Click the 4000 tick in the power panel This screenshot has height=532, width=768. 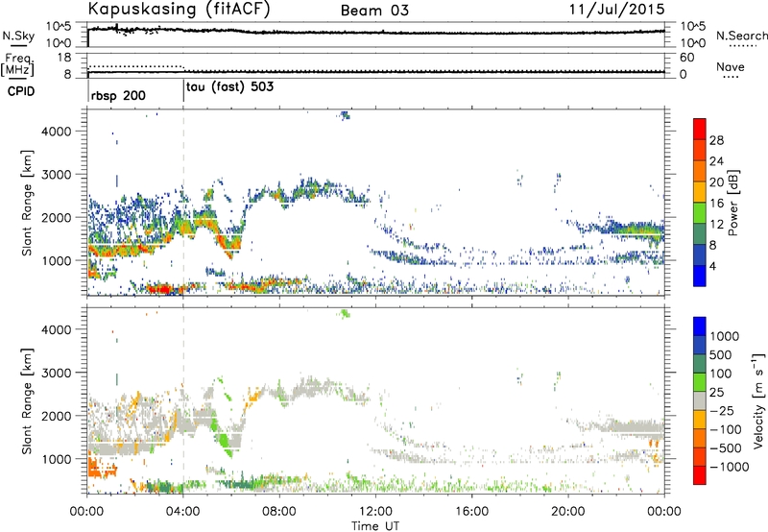(57, 132)
